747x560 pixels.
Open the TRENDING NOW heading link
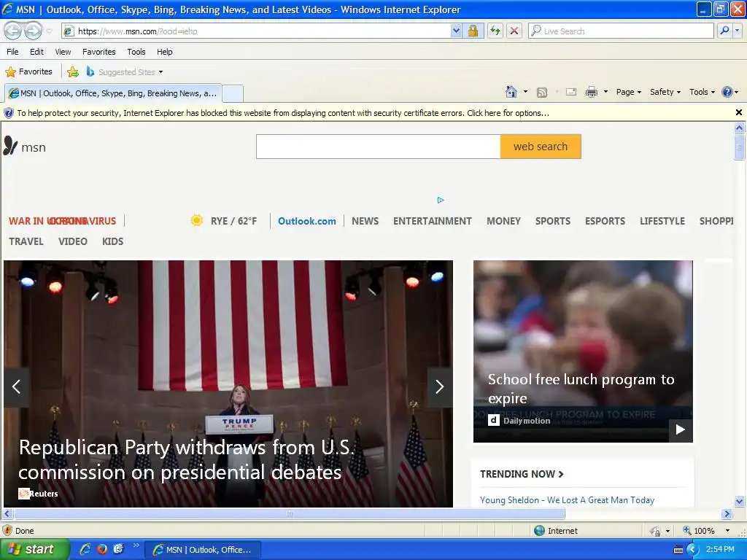point(522,474)
